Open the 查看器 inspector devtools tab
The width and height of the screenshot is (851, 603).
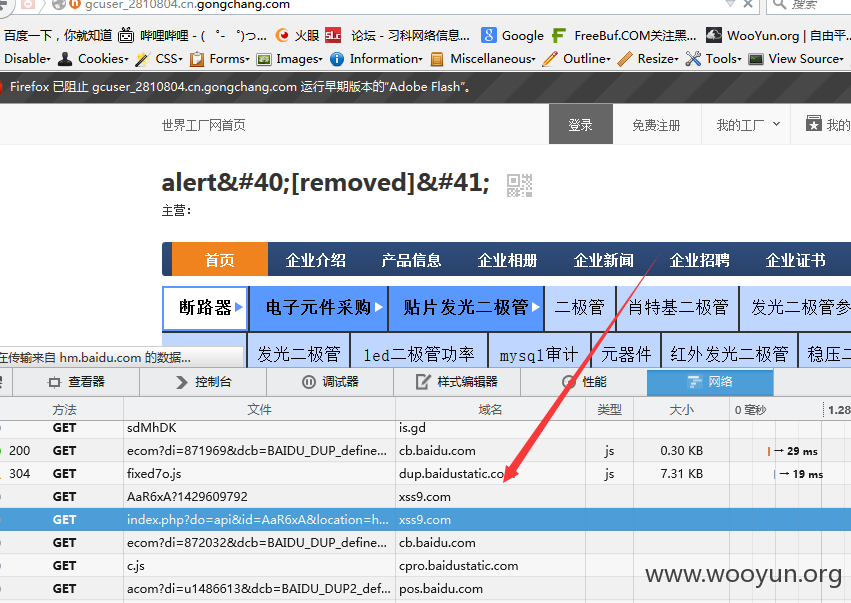pos(76,382)
